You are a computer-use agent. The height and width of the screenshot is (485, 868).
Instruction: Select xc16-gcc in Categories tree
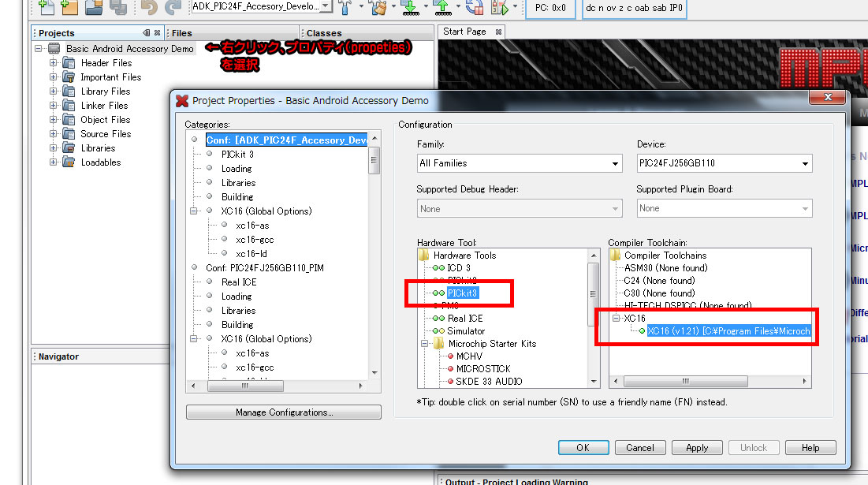[255, 240]
